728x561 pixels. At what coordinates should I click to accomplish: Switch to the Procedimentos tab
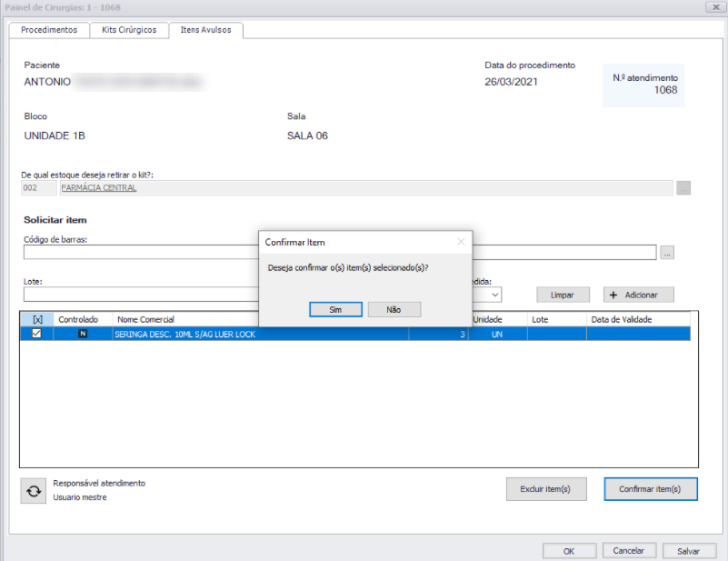click(x=49, y=30)
